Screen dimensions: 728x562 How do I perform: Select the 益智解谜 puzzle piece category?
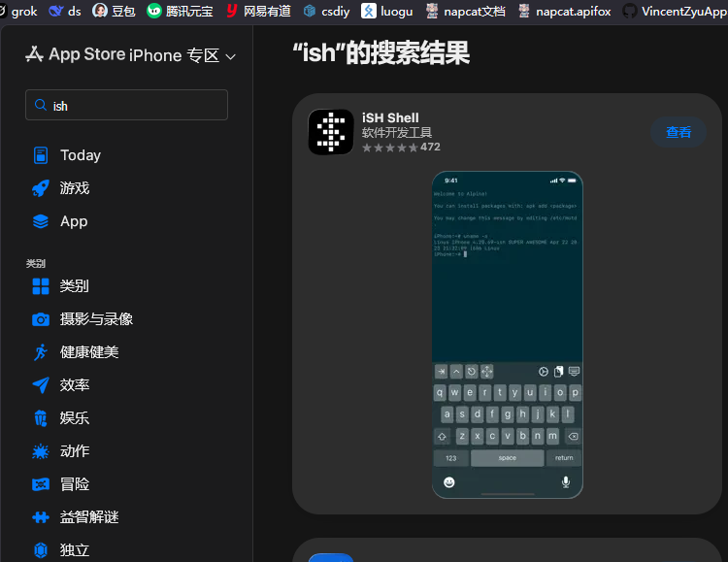click(75, 517)
